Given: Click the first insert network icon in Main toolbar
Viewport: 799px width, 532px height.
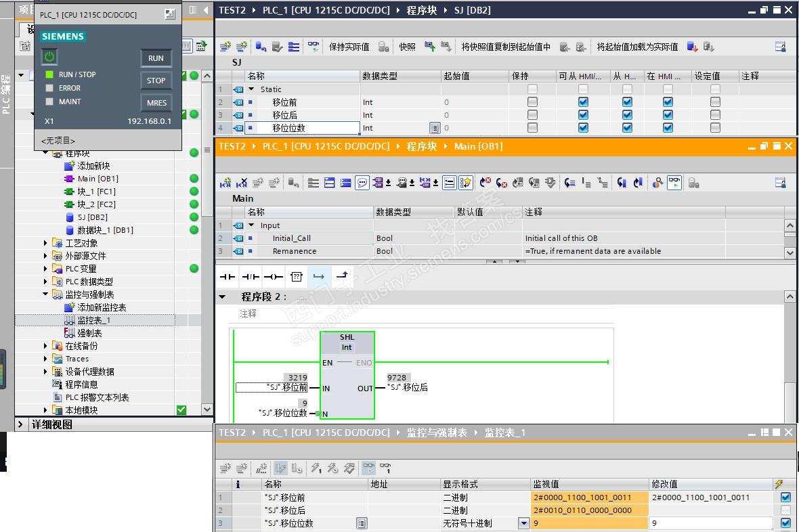Looking at the screenshot, I should [225, 183].
